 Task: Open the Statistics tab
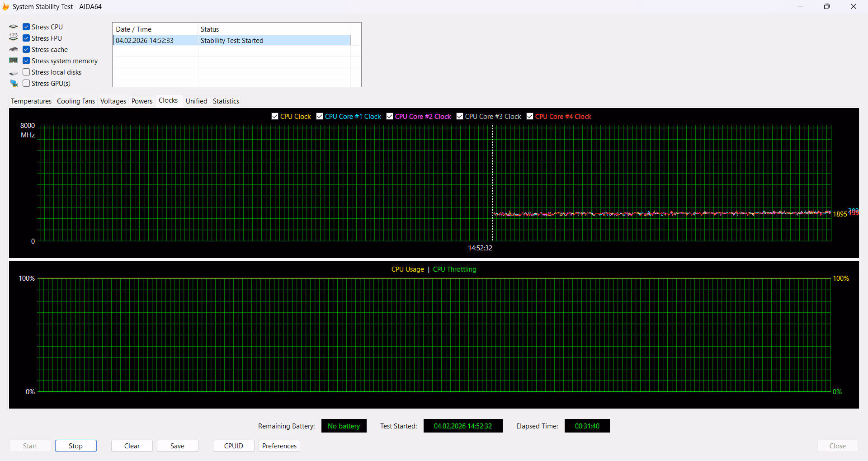pyautogui.click(x=226, y=101)
